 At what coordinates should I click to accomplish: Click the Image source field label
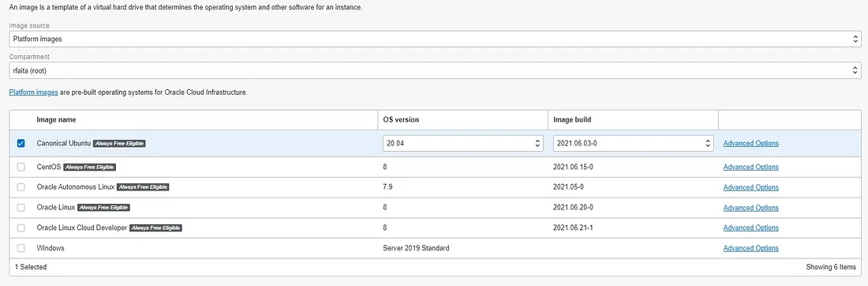click(28, 25)
